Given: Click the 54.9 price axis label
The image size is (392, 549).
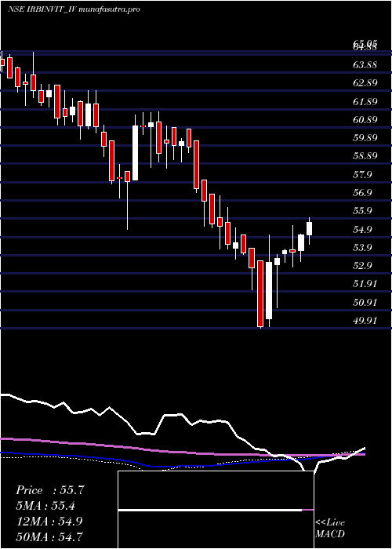Looking at the screenshot, I should [362, 229].
